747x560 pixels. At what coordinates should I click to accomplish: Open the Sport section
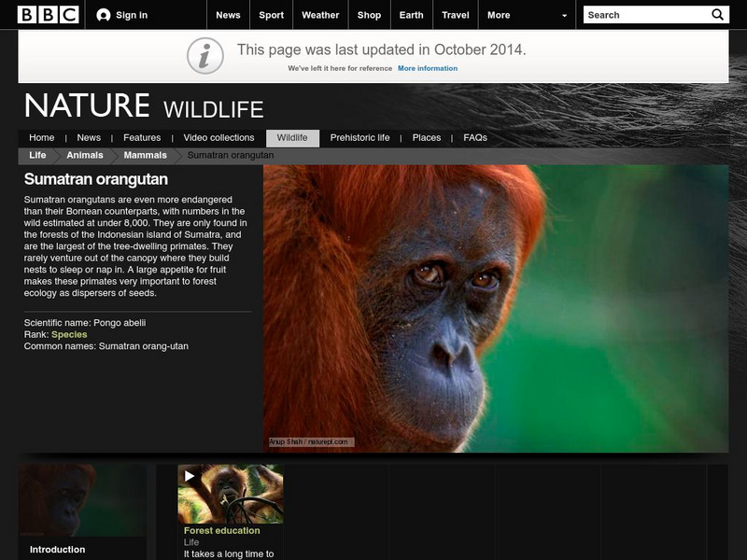(x=271, y=15)
